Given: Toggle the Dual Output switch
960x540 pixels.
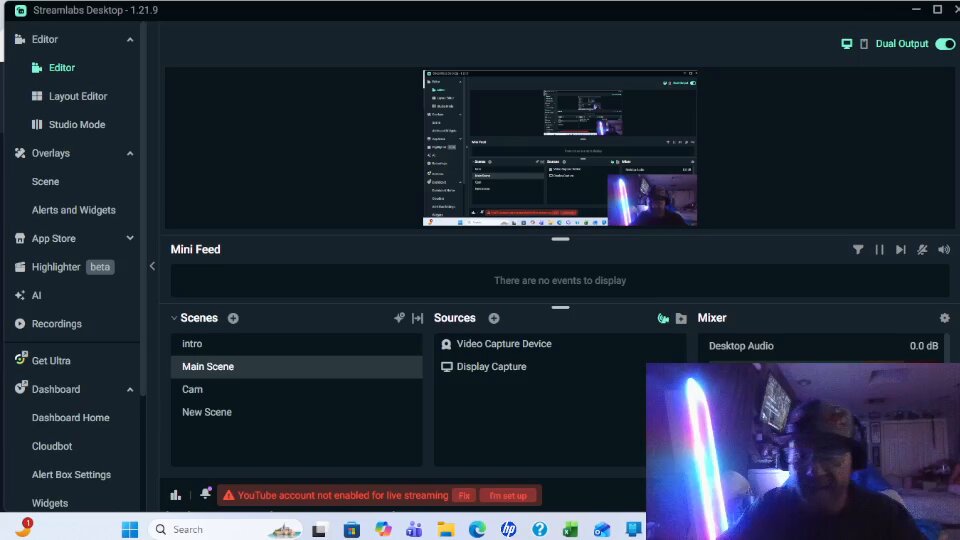Looking at the screenshot, I should click(945, 44).
